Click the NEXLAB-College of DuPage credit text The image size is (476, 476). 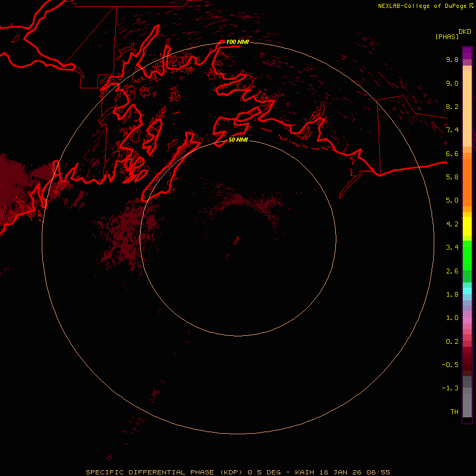coord(423,6)
